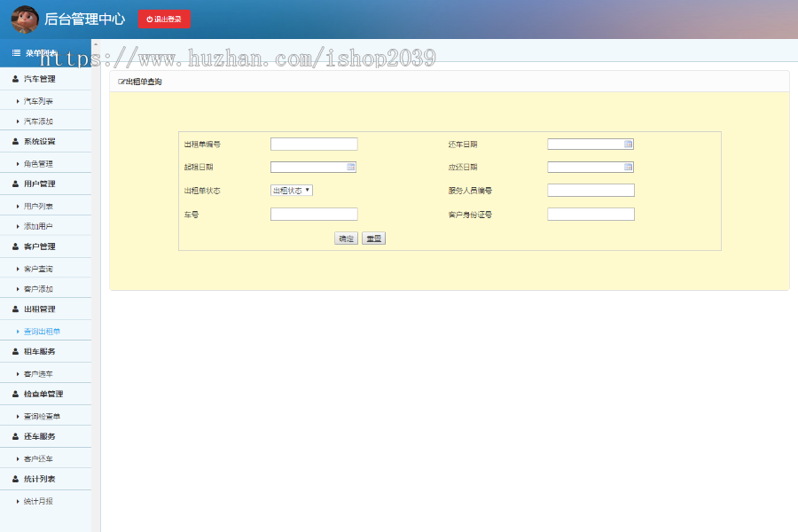Open the calendar icon for 起租日期
This screenshot has width=798, height=532.
tap(350, 167)
